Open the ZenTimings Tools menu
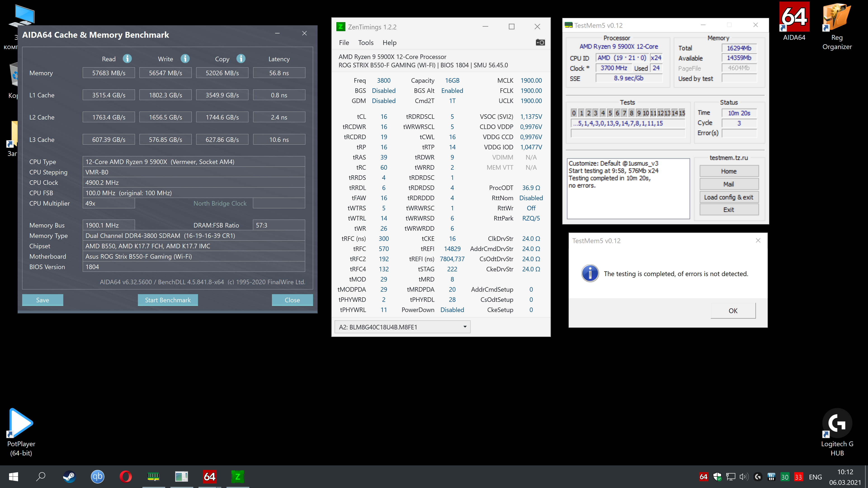Screen dimensions: 868x488 [x=366, y=42]
